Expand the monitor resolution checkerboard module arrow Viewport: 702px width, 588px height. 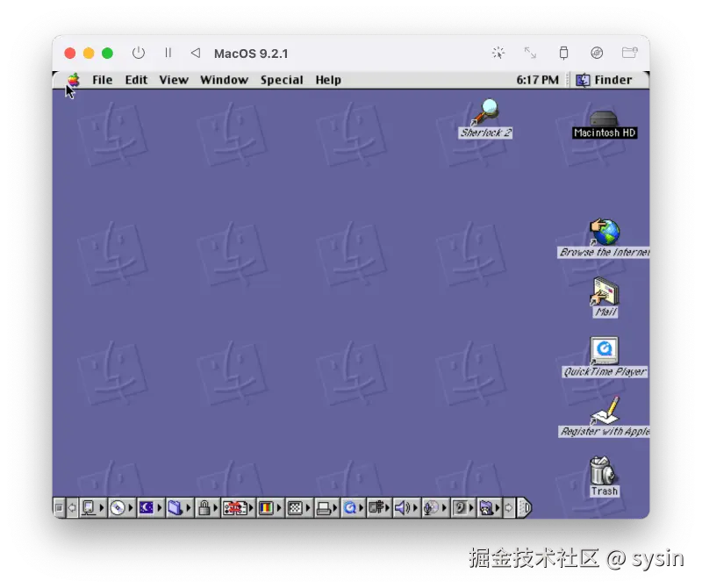click(x=308, y=508)
